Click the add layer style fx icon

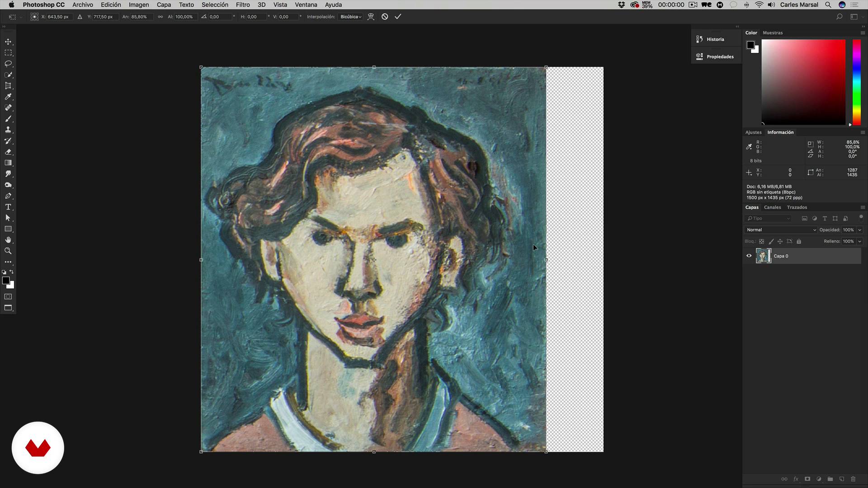click(x=796, y=479)
